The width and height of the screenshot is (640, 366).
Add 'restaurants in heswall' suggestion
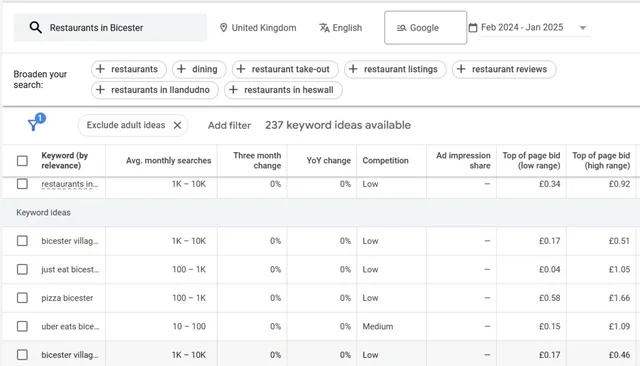[283, 90]
